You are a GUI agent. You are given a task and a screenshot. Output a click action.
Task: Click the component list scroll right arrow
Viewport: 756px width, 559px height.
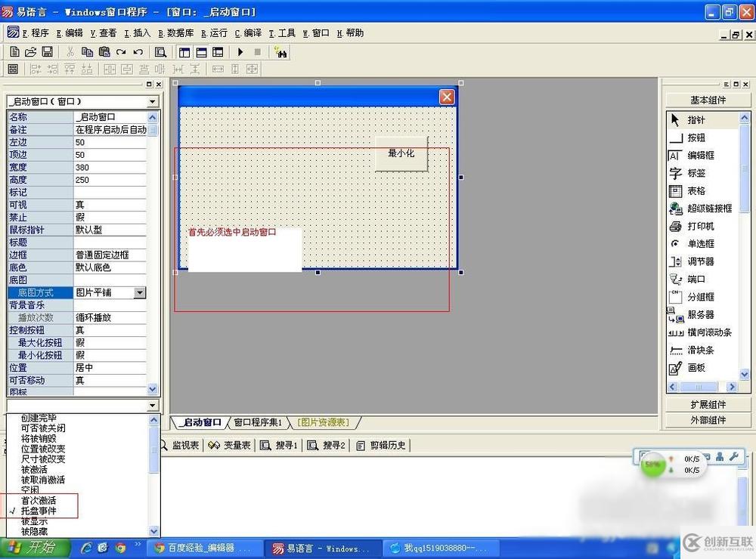click(x=732, y=387)
